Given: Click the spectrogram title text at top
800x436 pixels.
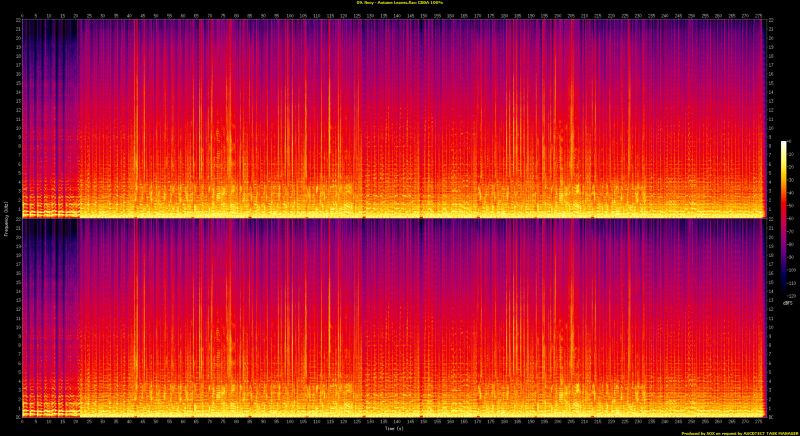Looking at the screenshot, I should [400, 3].
